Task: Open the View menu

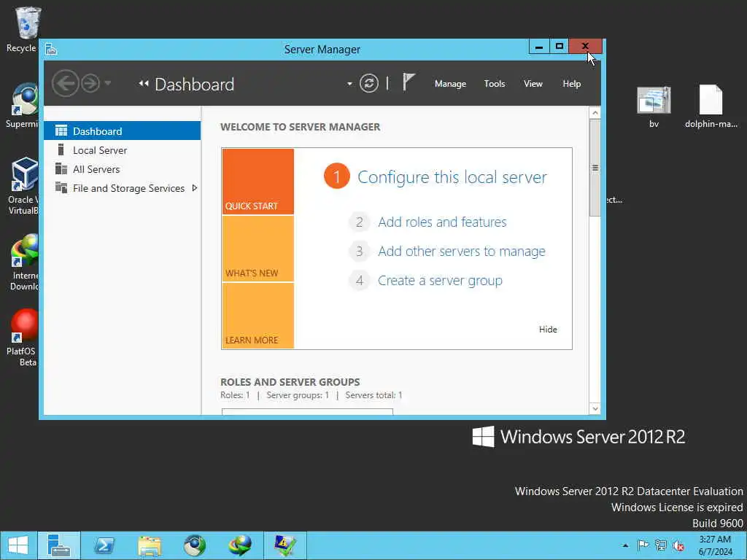Action: [x=533, y=84]
